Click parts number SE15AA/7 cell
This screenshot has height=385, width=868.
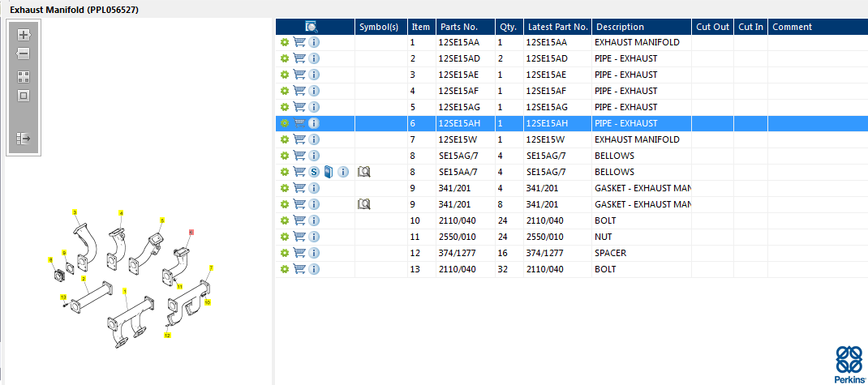click(466, 172)
